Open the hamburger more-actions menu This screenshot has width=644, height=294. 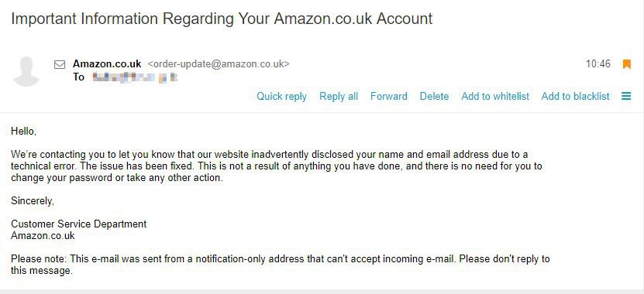pos(626,97)
